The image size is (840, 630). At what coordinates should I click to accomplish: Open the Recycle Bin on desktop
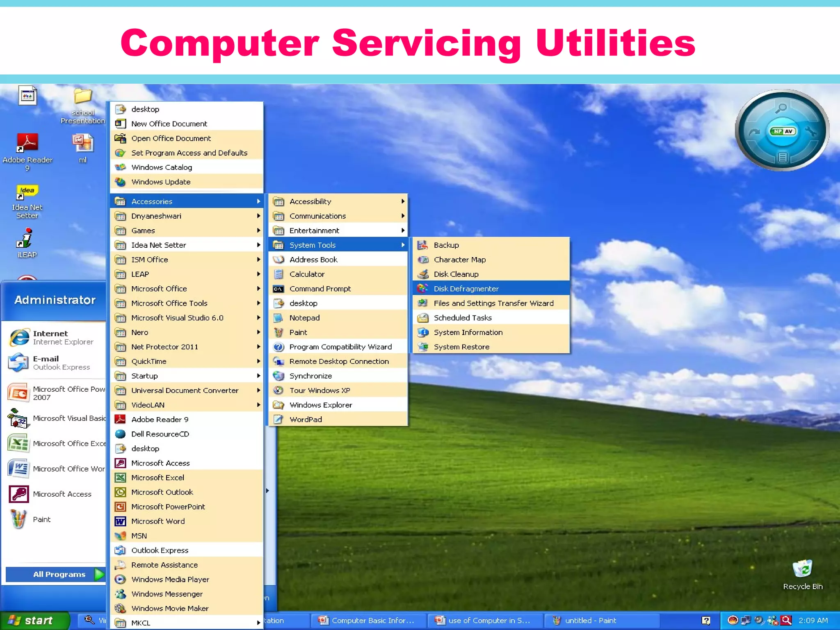click(x=803, y=575)
